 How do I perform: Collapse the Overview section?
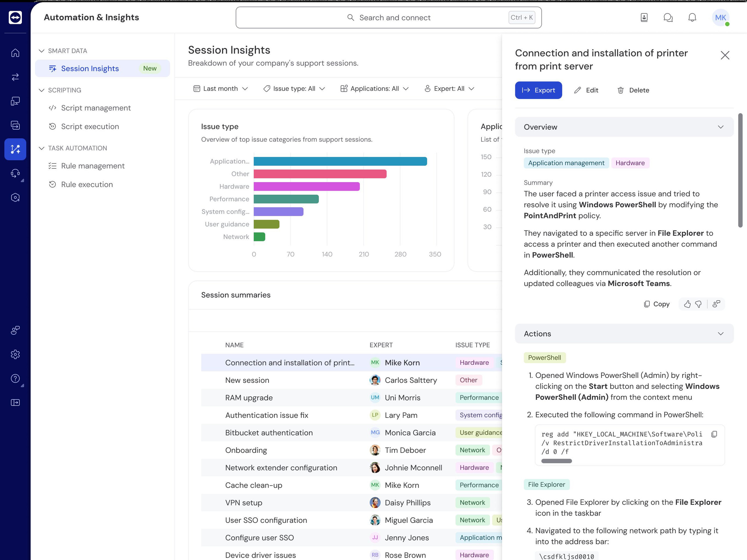720,127
